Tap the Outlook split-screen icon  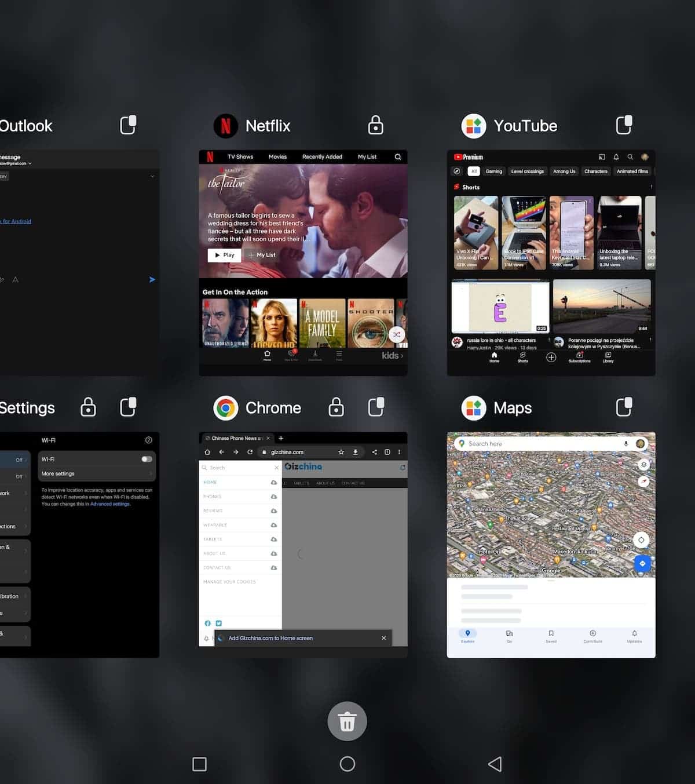pyautogui.click(x=128, y=125)
